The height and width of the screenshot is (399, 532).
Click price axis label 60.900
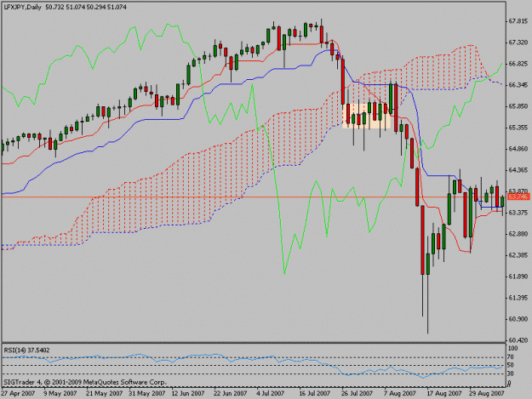coord(518,319)
